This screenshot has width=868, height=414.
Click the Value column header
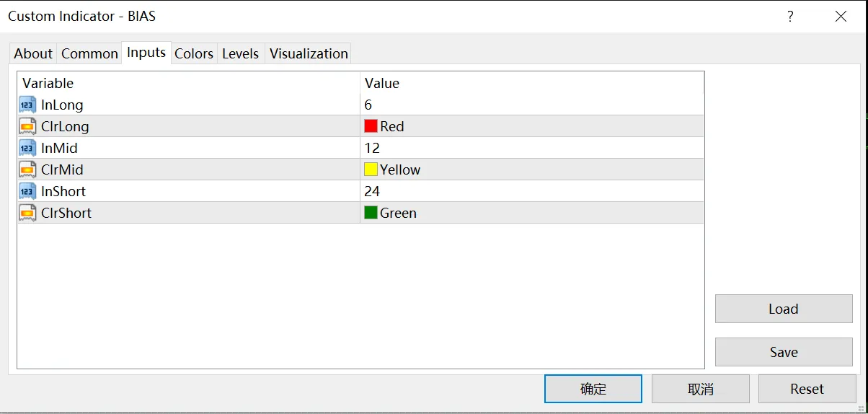(x=531, y=83)
